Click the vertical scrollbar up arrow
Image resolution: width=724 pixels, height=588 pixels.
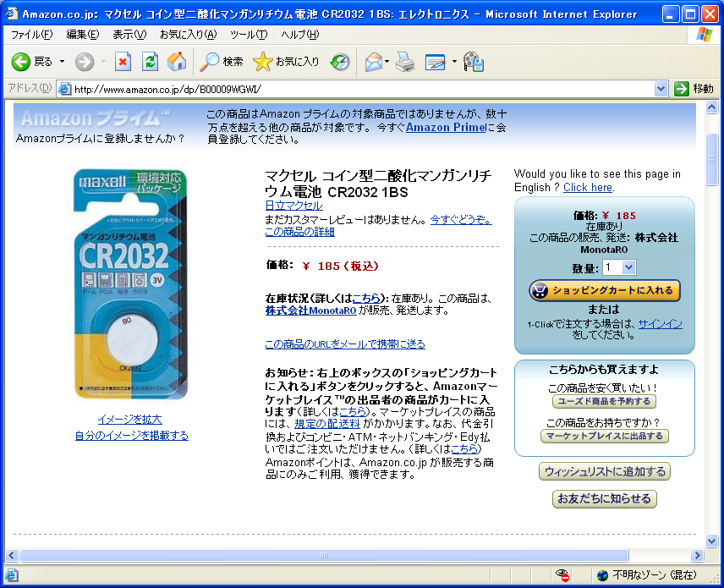point(711,107)
